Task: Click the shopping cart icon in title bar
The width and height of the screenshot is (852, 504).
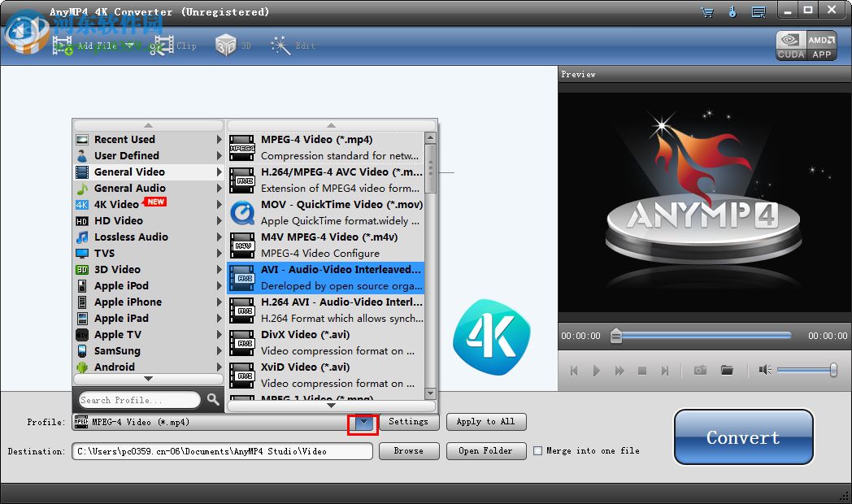Action: click(x=706, y=11)
